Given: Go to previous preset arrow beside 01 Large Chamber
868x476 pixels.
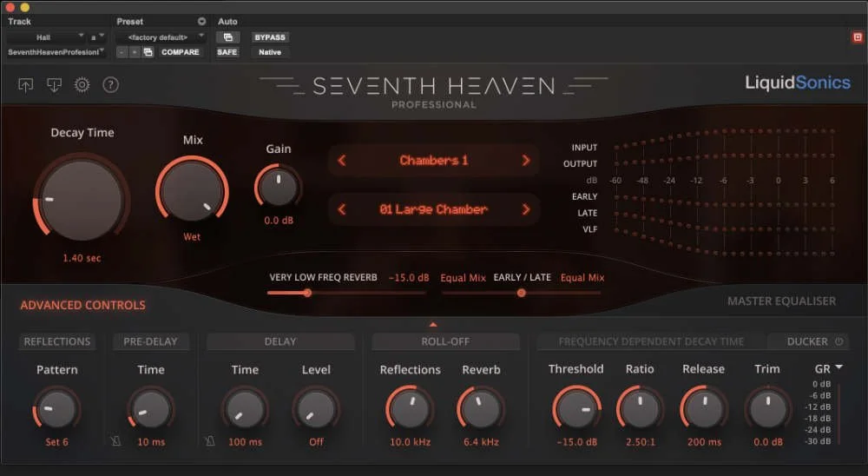Looking at the screenshot, I should tap(341, 209).
